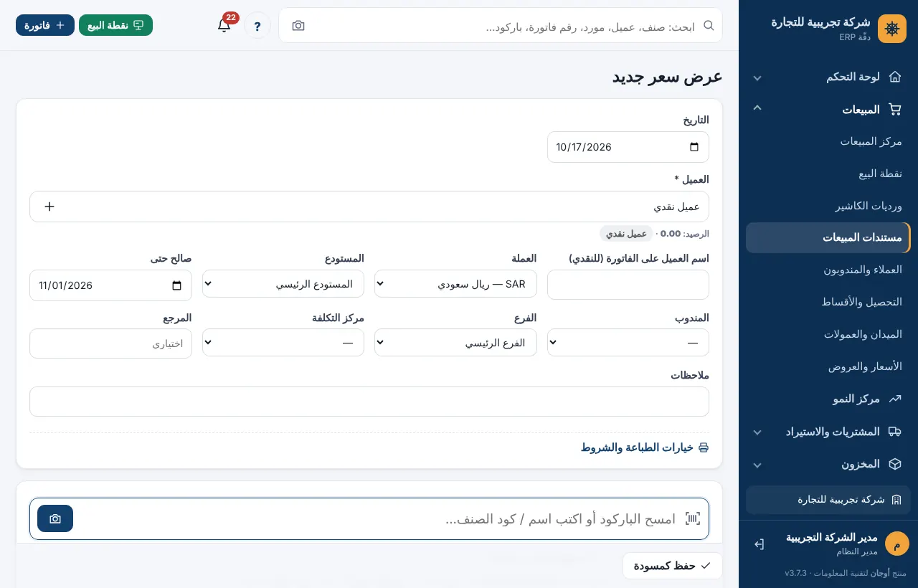This screenshot has width=918, height=588.
Task: Open نقطة البيع sidebar menu item
Action: (x=828, y=174)
